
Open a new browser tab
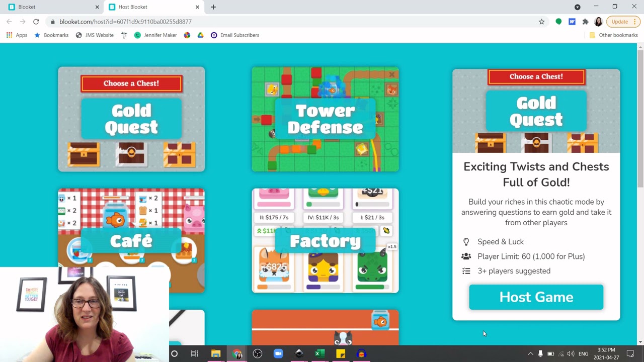click(x=213, y=7)
